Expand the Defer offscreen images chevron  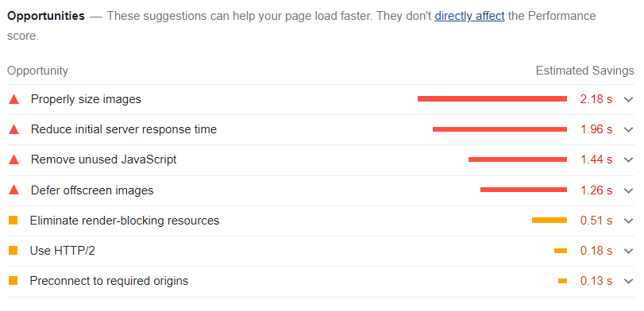point(628,190)
